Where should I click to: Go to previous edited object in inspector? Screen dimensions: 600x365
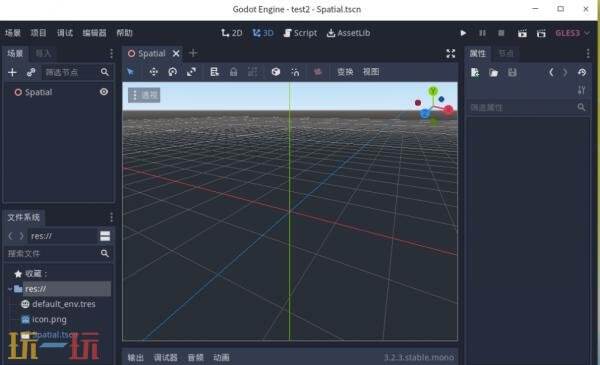[x=551, y=72]
